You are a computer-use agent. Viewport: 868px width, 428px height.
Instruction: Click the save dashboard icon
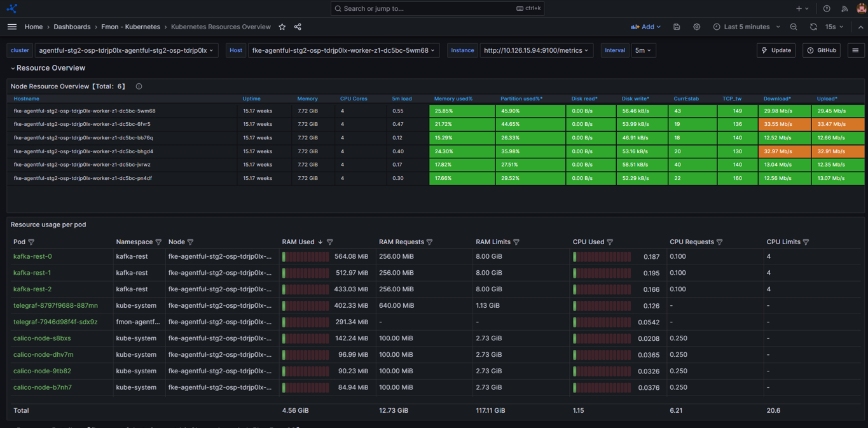pyautogui.click(x=677, y=27)
